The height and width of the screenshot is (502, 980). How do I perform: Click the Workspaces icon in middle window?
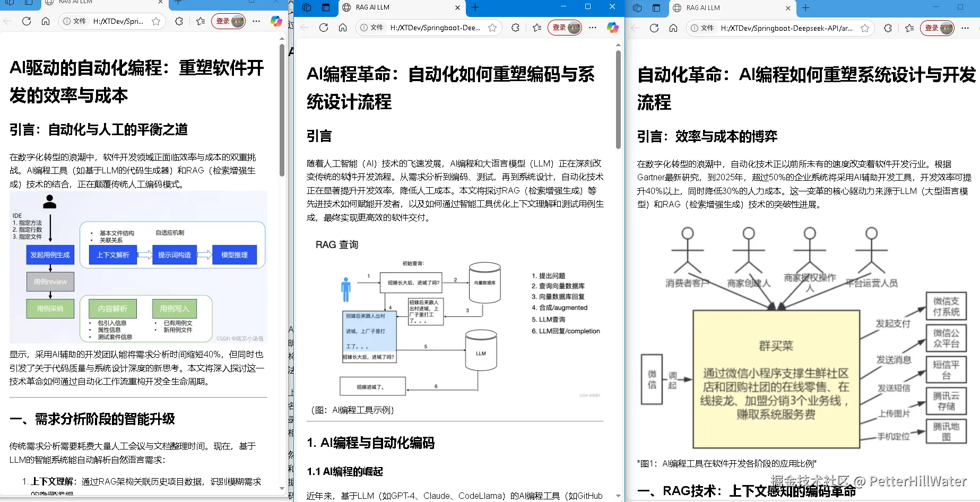pos(307,7)
